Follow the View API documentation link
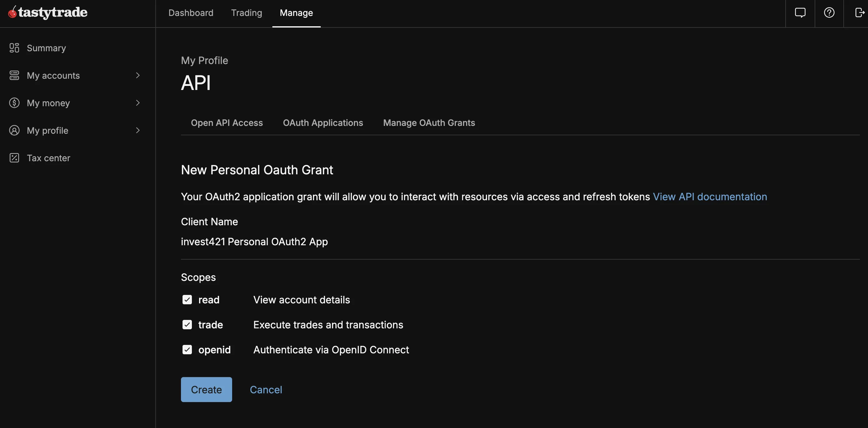 tap(710, 197)
